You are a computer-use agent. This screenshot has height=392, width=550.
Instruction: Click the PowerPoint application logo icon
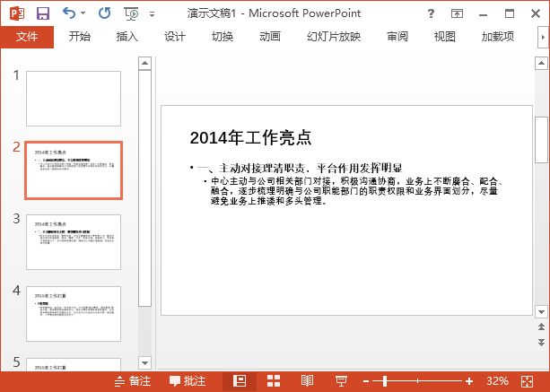click(x=17, y=13)
